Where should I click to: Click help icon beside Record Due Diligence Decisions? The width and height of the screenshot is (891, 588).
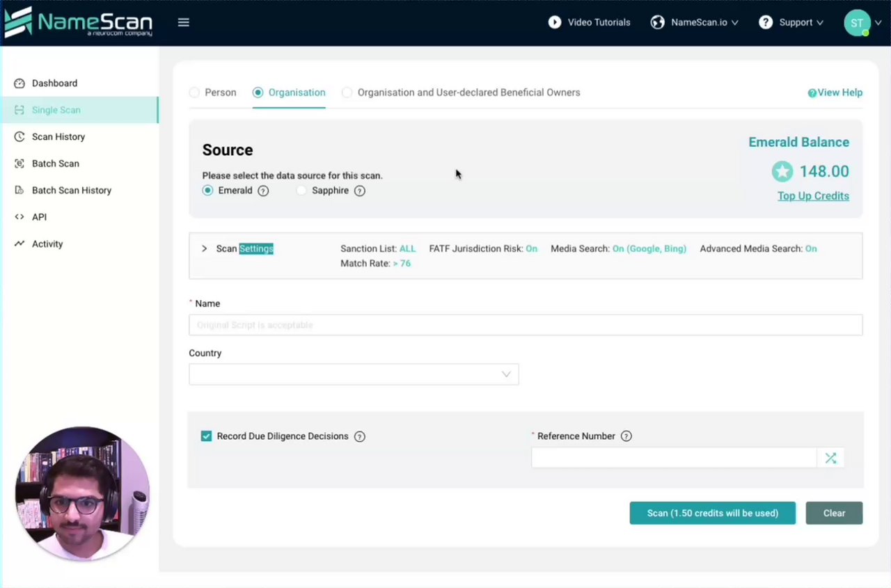[x=359, y=437]
